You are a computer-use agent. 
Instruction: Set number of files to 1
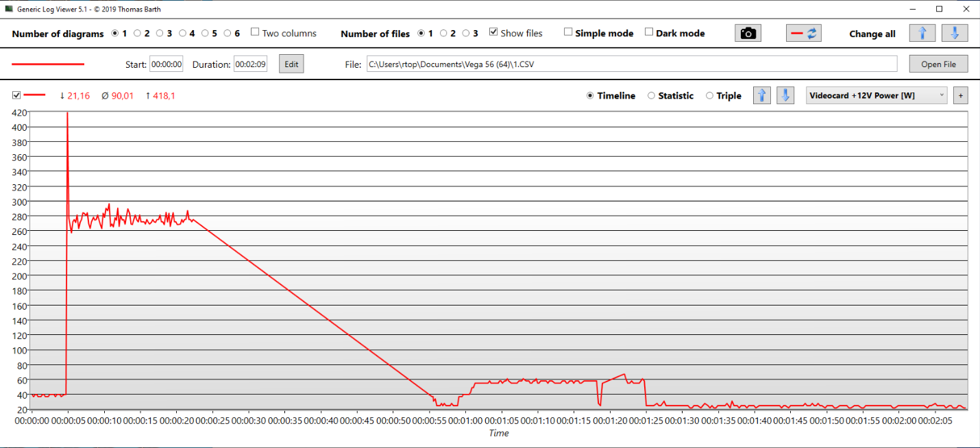coord(421,33)
